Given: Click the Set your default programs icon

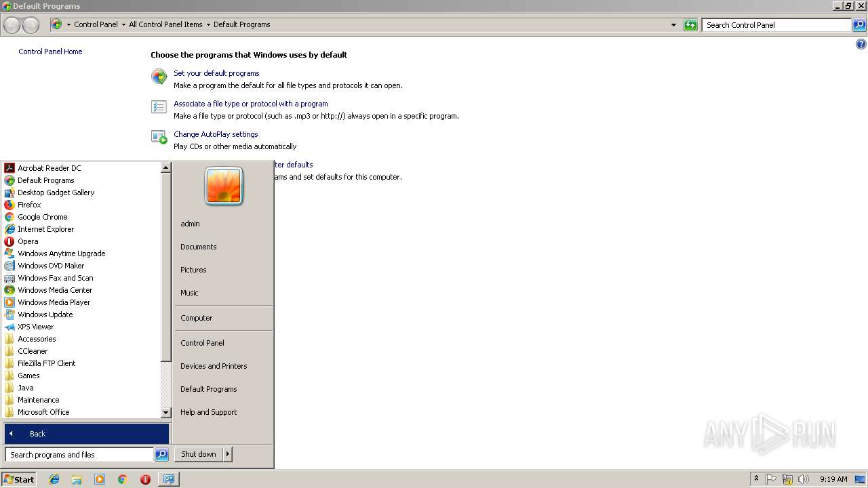Looking at the screenshot, I should 159,77.
